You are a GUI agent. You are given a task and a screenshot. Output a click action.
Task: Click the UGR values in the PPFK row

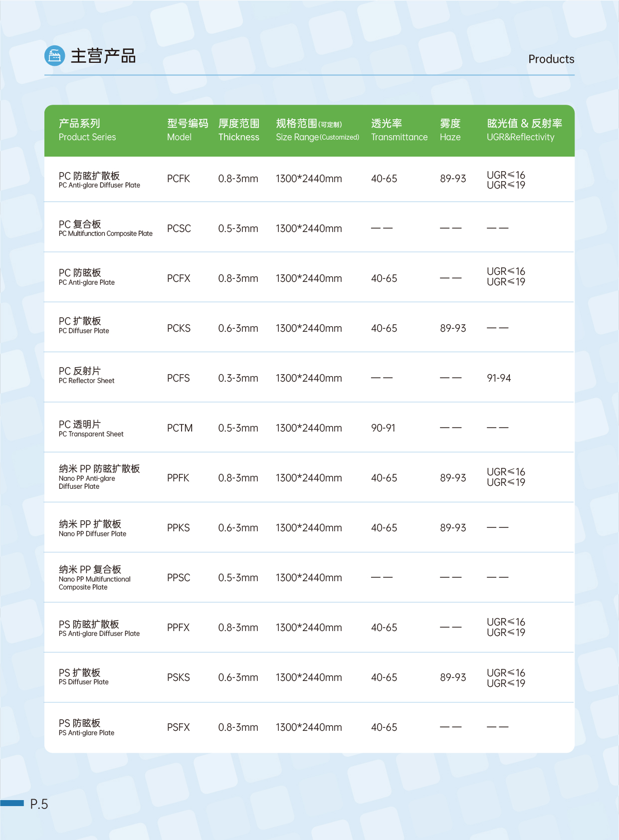pos(506,477)
